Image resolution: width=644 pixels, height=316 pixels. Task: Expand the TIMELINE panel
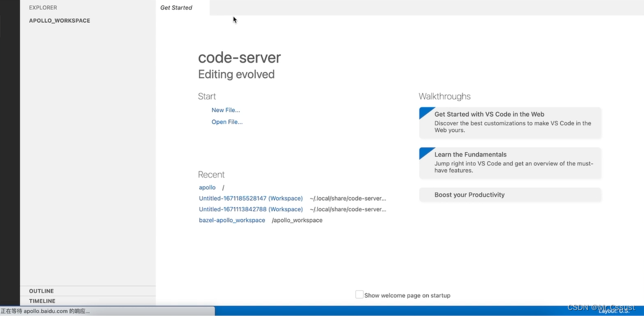(x=88, y=301)
